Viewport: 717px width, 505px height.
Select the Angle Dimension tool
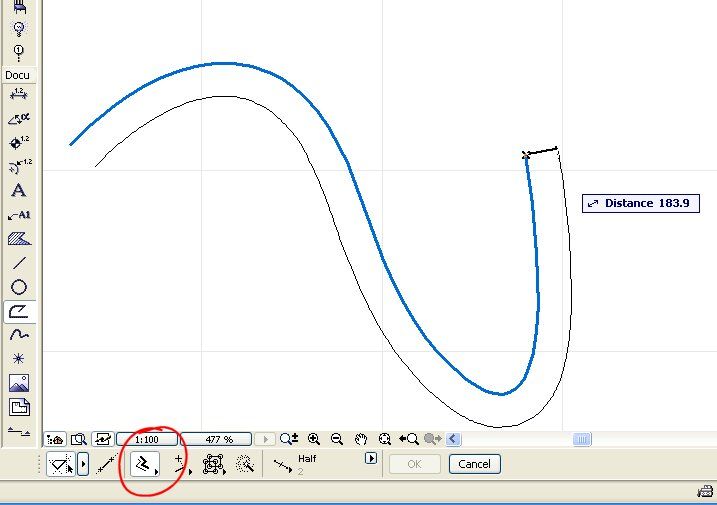coord(19,118)
